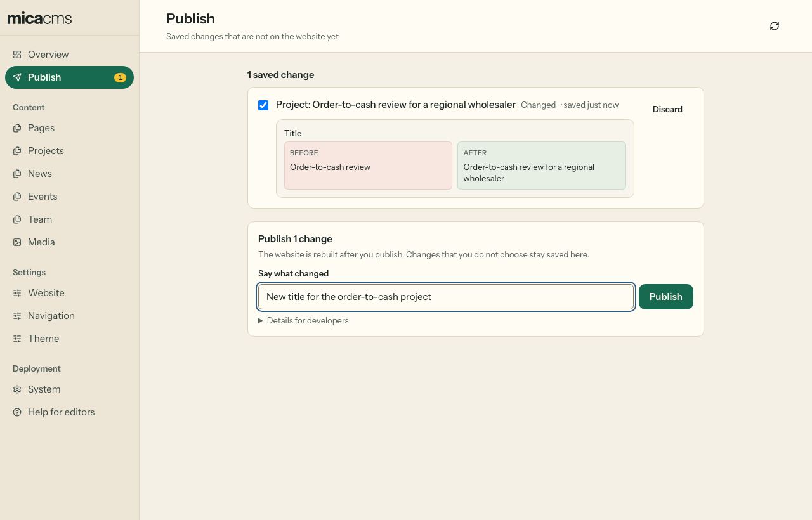The width and height of the screenshot is (812, 520).
Task: Open Help for editors link
Action: pyautogui.click(x=69, y=412)
